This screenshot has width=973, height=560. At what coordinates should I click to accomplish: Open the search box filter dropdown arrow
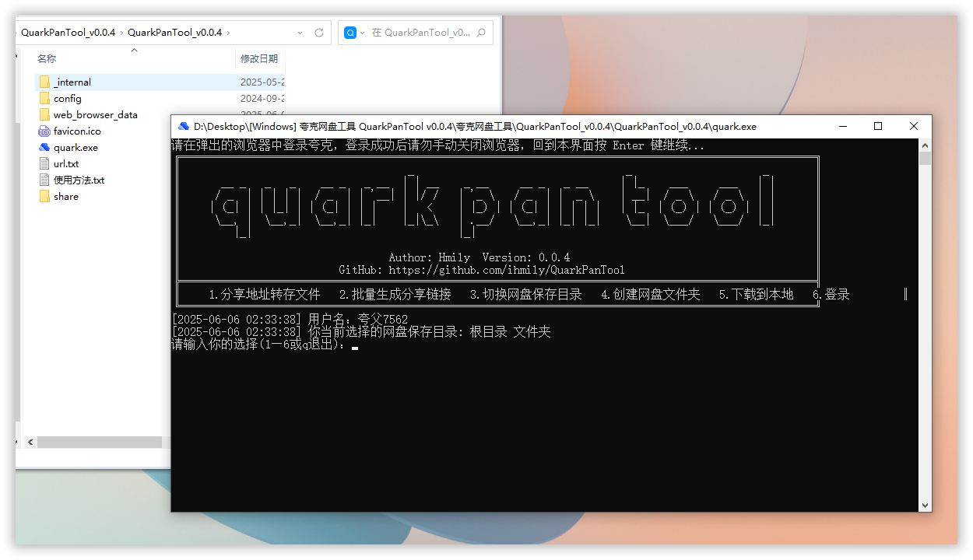pos(363,33)
